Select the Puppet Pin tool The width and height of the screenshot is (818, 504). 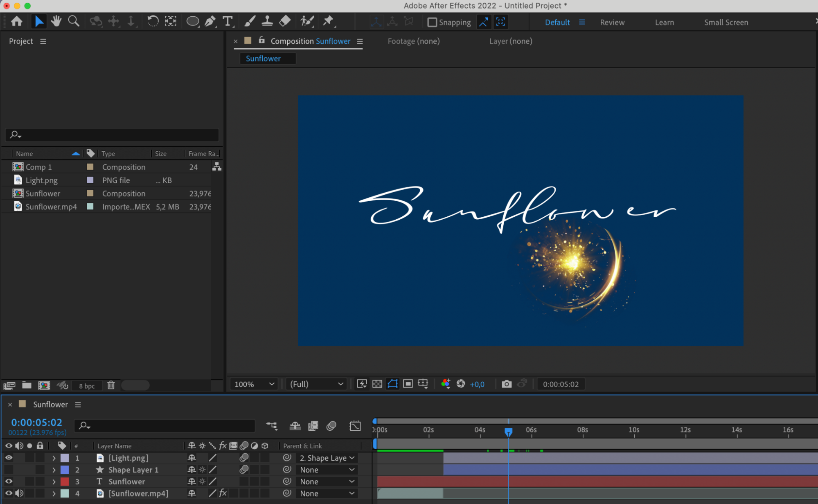pyautogui.click(x=328, y=21)
